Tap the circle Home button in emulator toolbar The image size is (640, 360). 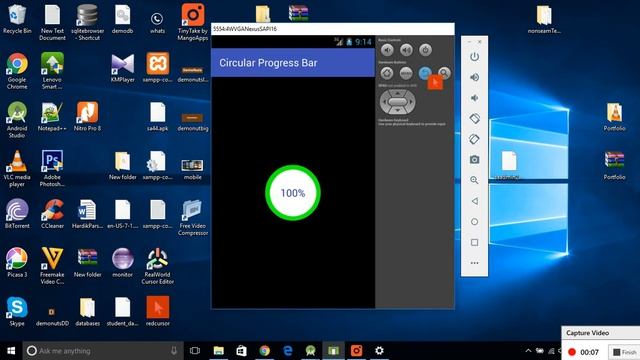[474, 222]
